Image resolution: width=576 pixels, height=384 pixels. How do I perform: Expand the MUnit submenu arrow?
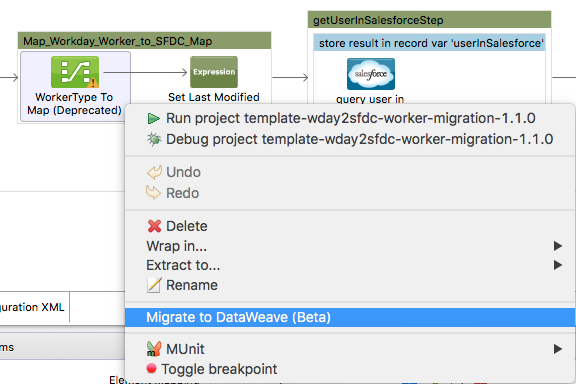tap(558, 349)
